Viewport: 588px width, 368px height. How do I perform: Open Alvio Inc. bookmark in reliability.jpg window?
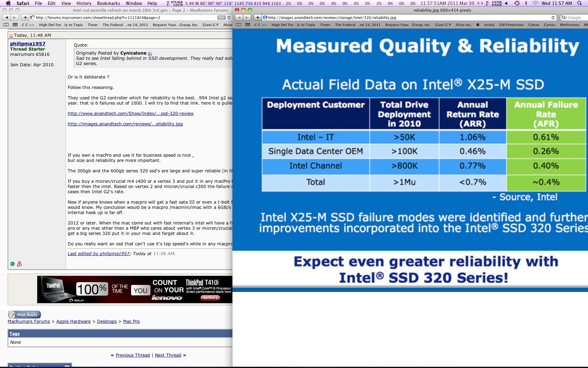click(463, 25)
